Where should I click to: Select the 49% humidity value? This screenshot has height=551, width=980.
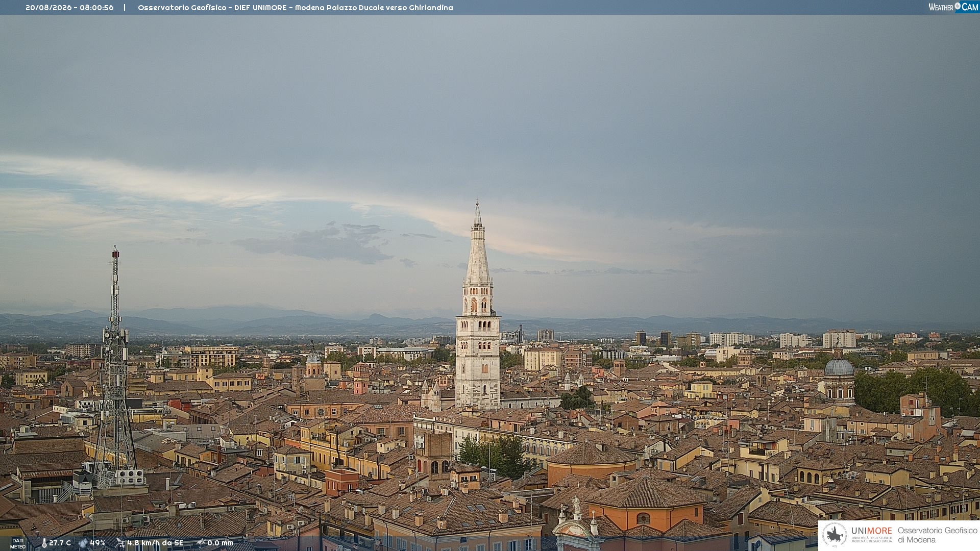coord(97,543)
